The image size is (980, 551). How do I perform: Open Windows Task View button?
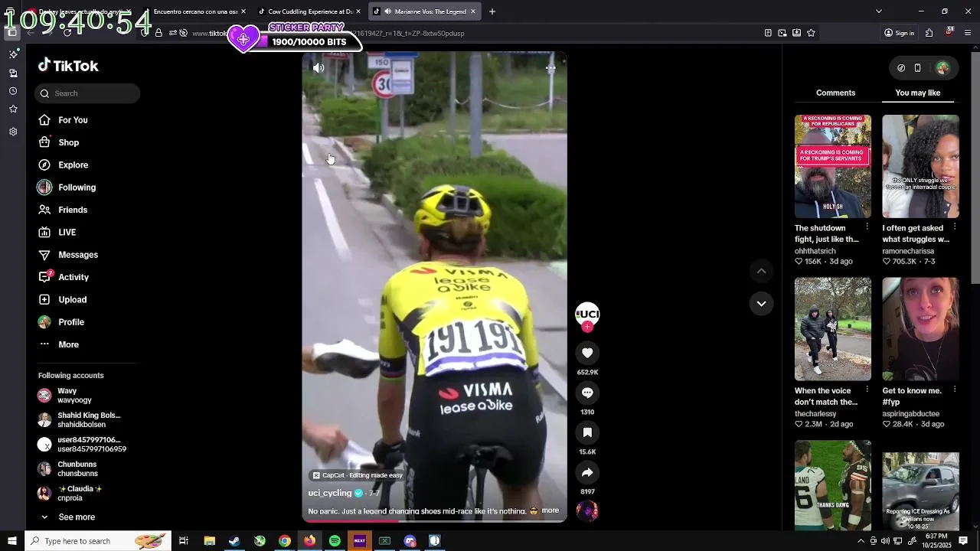(184, 541)
